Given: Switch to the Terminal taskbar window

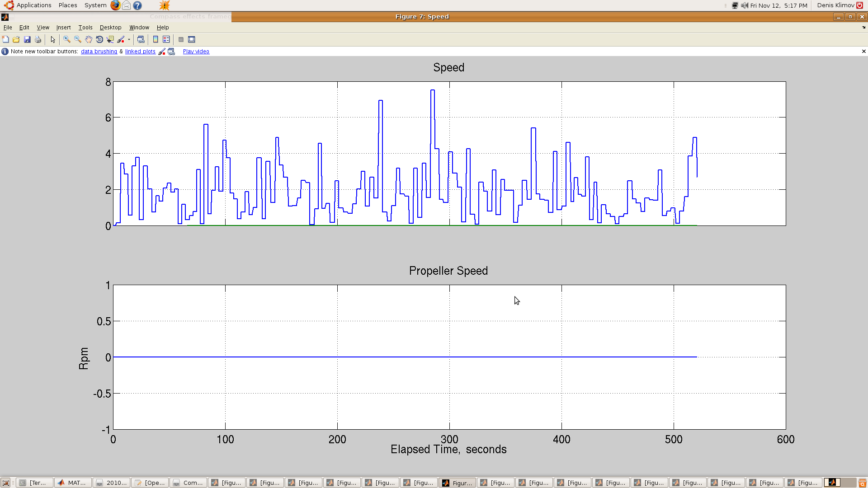Looking at the screenshot, I should click(x=35, y=483).
